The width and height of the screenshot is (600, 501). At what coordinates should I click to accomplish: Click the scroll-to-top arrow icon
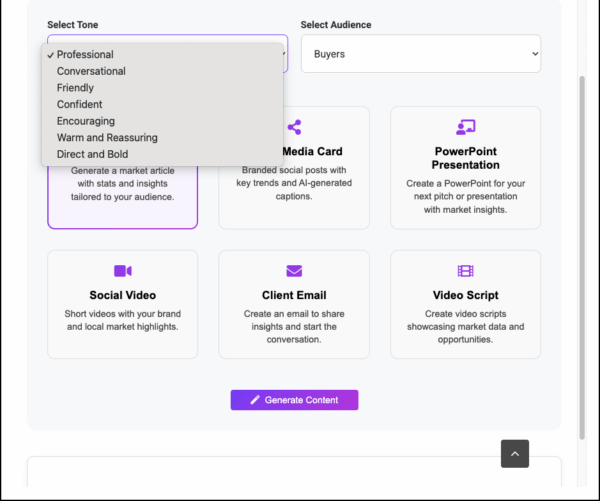(x=515, y=454)
